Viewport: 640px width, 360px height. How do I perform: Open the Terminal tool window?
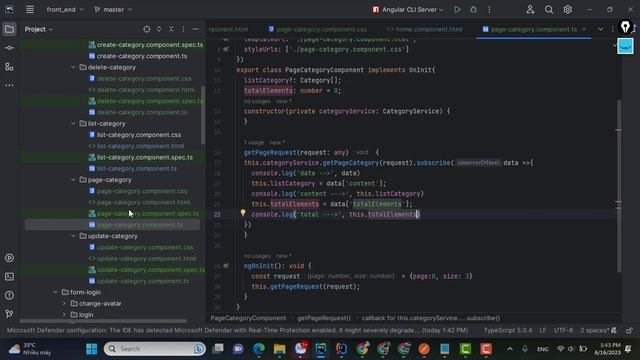pyautogui.click(x=9, y=277)
